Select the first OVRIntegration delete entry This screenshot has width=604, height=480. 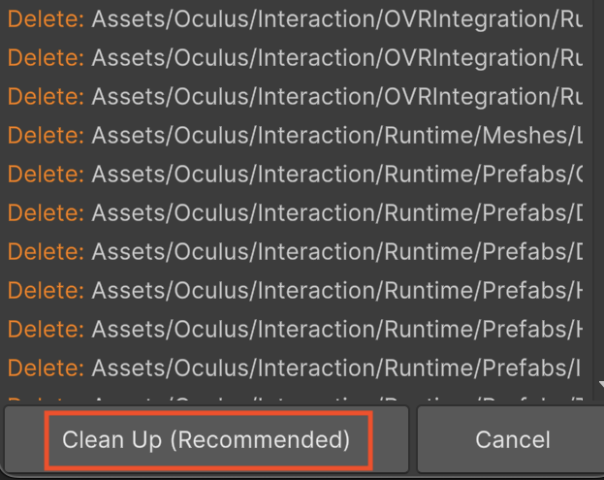[295, 19]
